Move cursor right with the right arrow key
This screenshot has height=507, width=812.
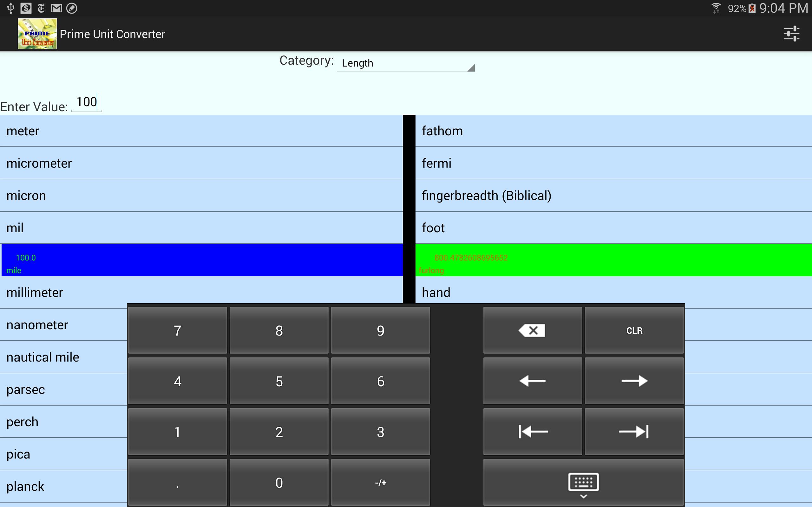(x=634, y=381)
